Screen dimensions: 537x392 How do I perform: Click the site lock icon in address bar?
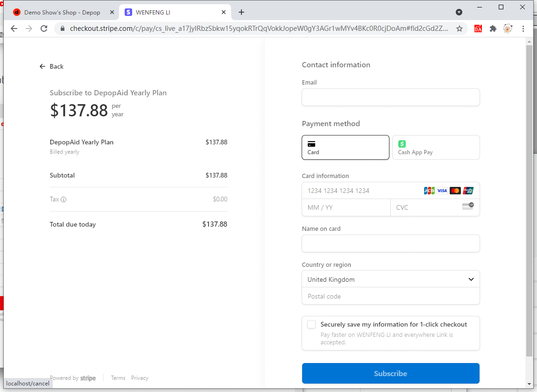62,29
